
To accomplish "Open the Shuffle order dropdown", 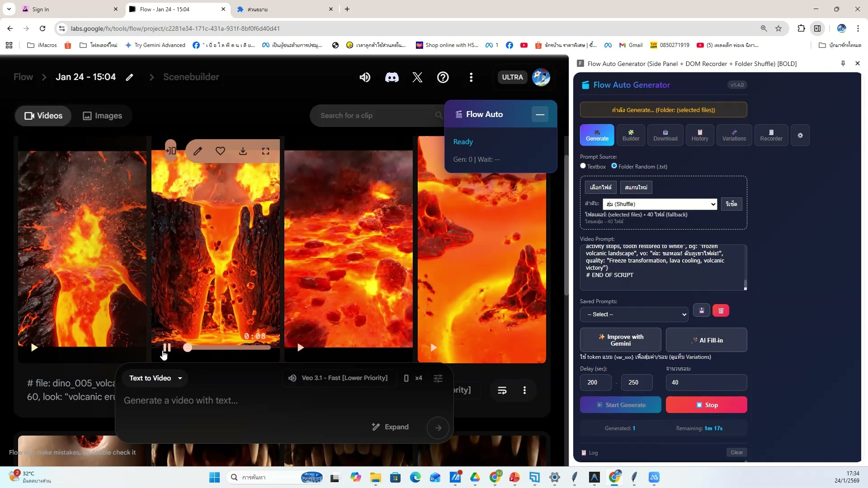I will point(660,204).
